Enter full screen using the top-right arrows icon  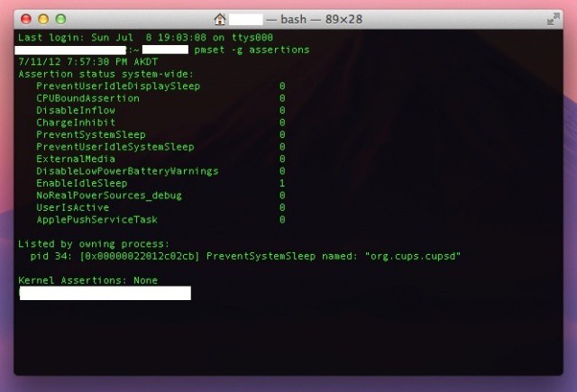[553, 18]
